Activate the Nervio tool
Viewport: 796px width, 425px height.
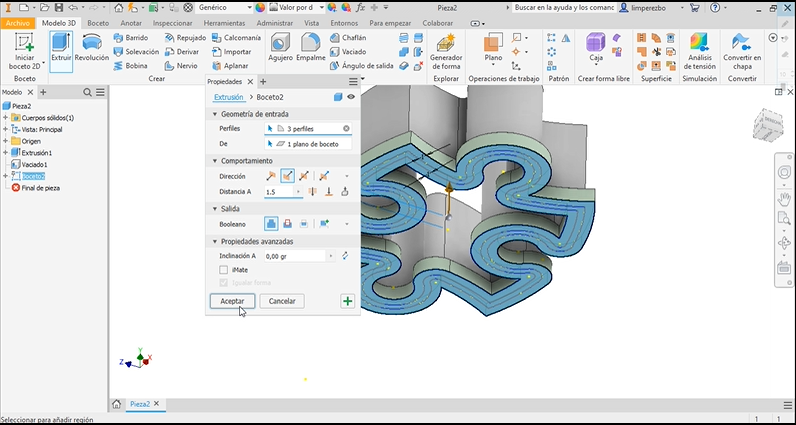(181, 66)
